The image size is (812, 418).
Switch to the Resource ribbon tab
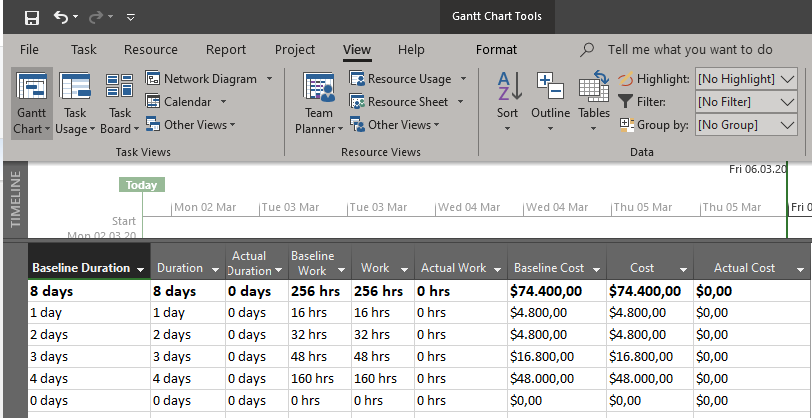point(151,50)
